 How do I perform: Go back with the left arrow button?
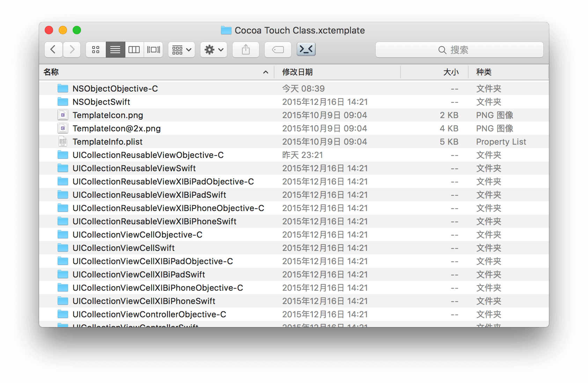click(x=53, y=50)
